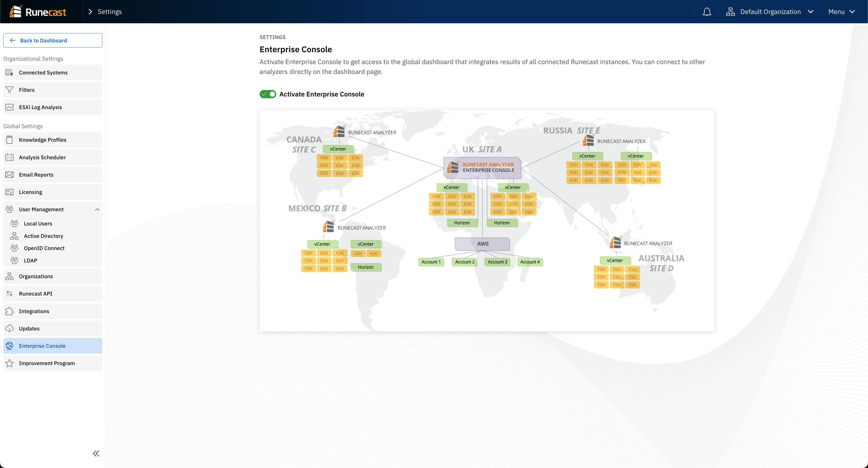Click the Filters funnel icon

tap(10, 90)
